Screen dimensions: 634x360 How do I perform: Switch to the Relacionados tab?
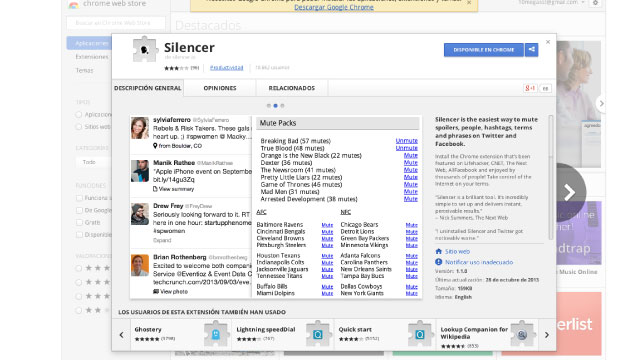[292, 88]
